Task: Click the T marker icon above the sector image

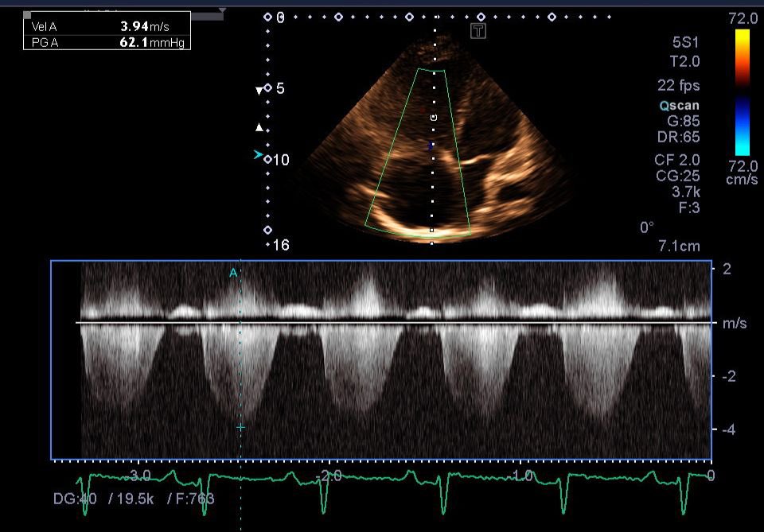Action: click(x=478, y=32)
